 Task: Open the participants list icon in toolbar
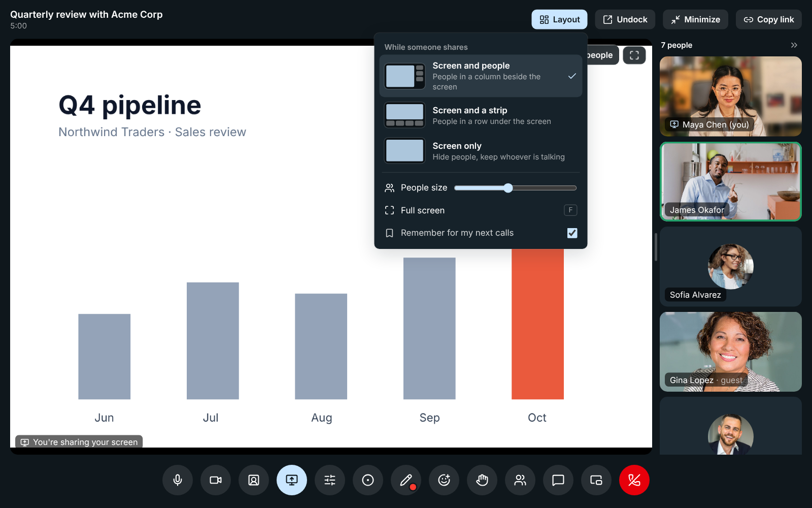point(520,480)
